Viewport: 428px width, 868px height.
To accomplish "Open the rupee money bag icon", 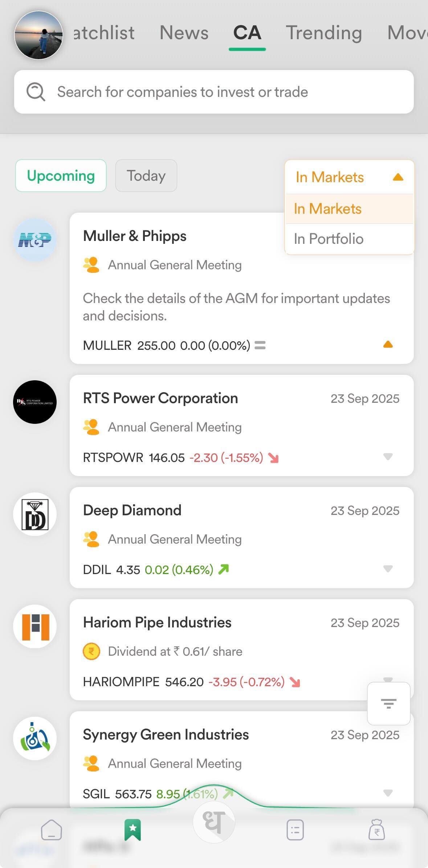I will 376,830.
